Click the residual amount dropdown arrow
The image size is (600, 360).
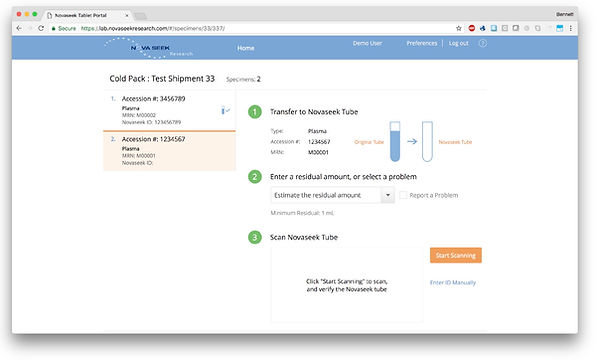point(388,195)
